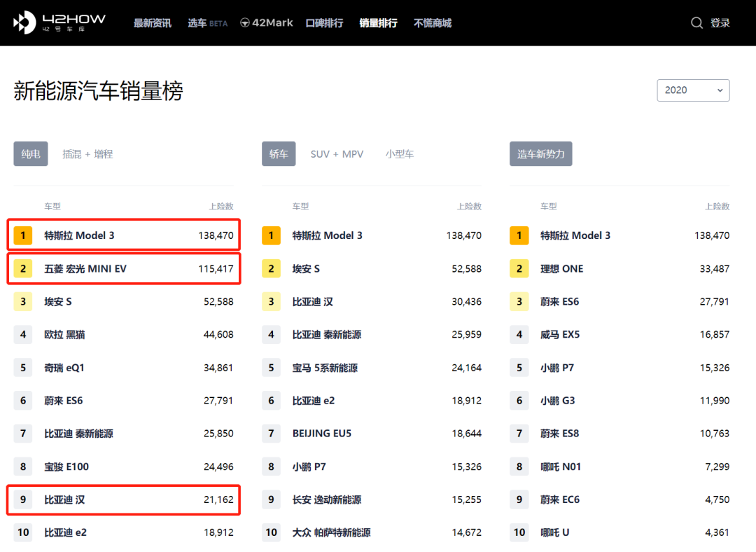
Task: Click 比亚迪 e2 in the sedan list
Action: [314, 401]
